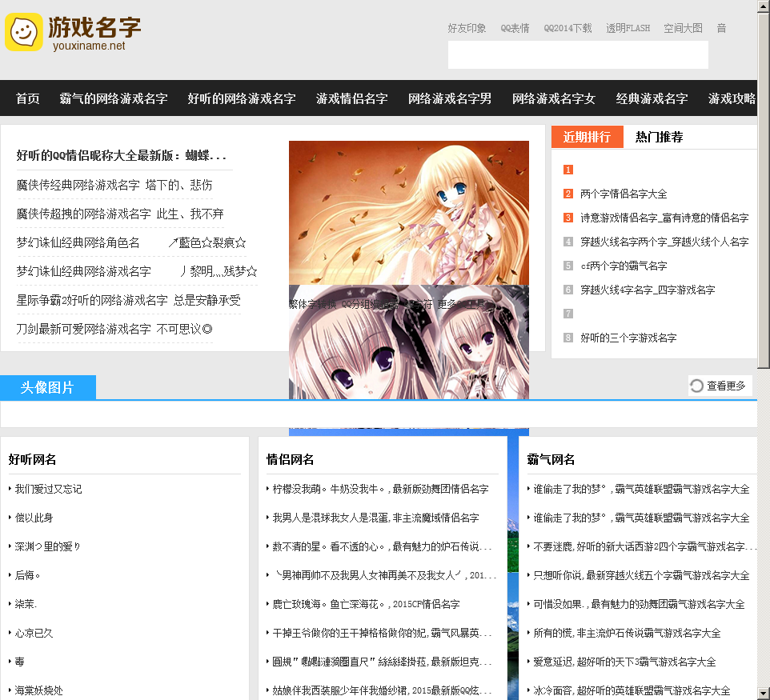Select the 头像图片 tab

pos(48,387)
